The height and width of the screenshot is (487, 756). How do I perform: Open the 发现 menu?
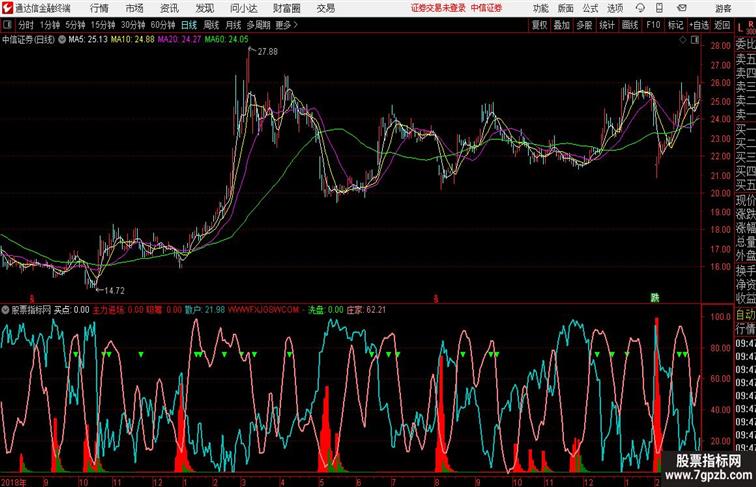tap(204, 8)
